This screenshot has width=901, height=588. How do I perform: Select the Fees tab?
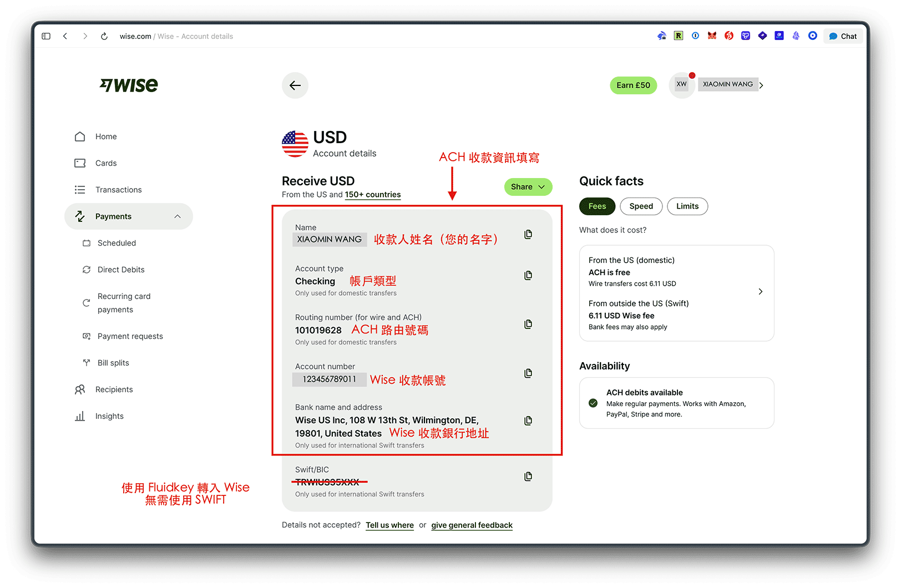[x=597, y=206]
